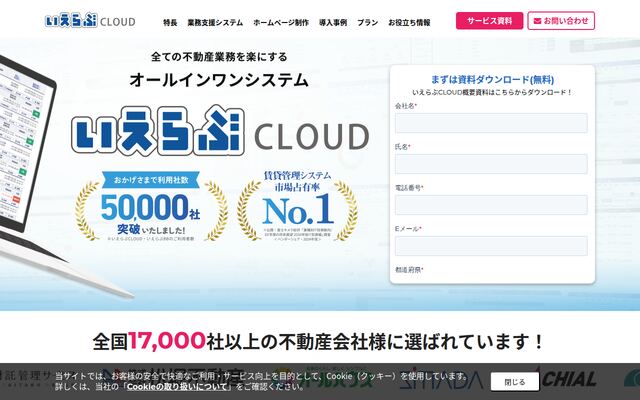Open the プラン menu item
The height and width of the screenshot is (400, 640).
tap(367, 22)
